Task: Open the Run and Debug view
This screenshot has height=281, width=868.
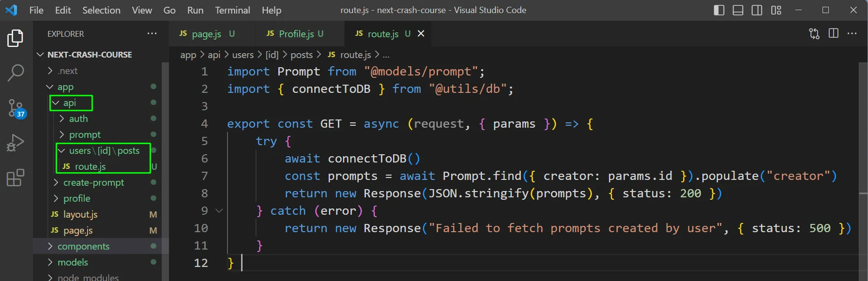Action: [x=15, y=143]
